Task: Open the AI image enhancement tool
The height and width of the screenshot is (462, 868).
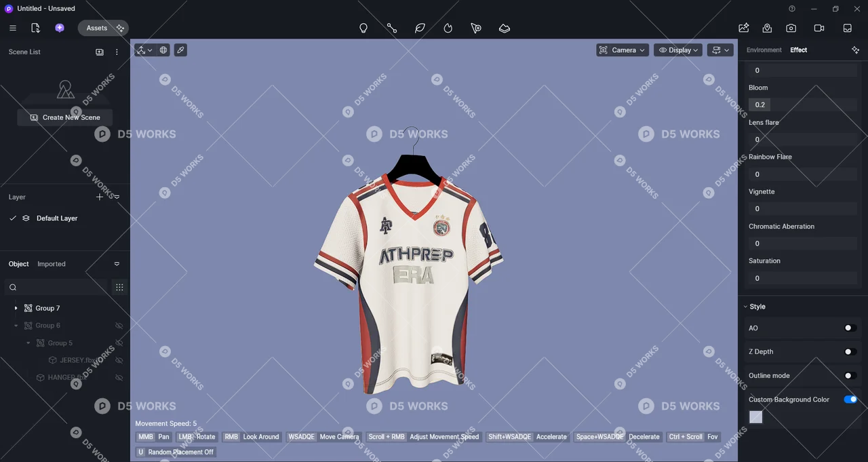Action: pos(743,28)
